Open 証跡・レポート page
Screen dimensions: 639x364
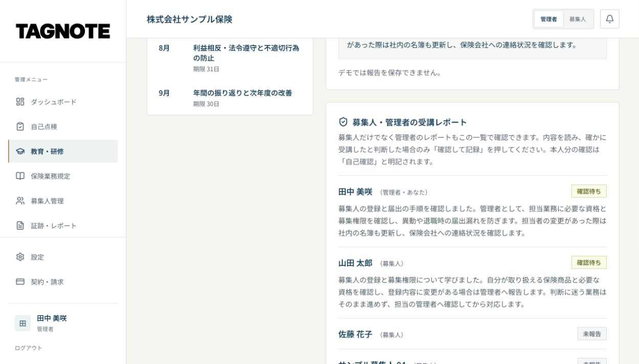tap(63, 225)
